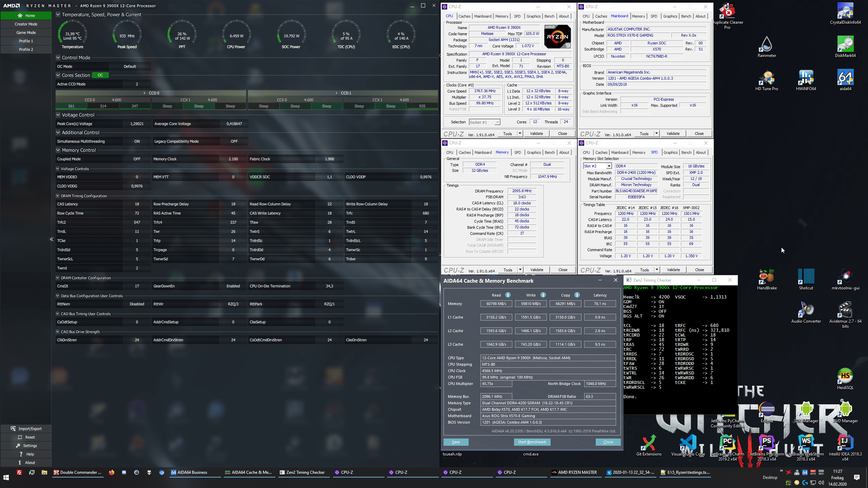Screen dimensions: 868x488
Task: Select the HeidiSQL desktop icon
Action: pos(845,379)
